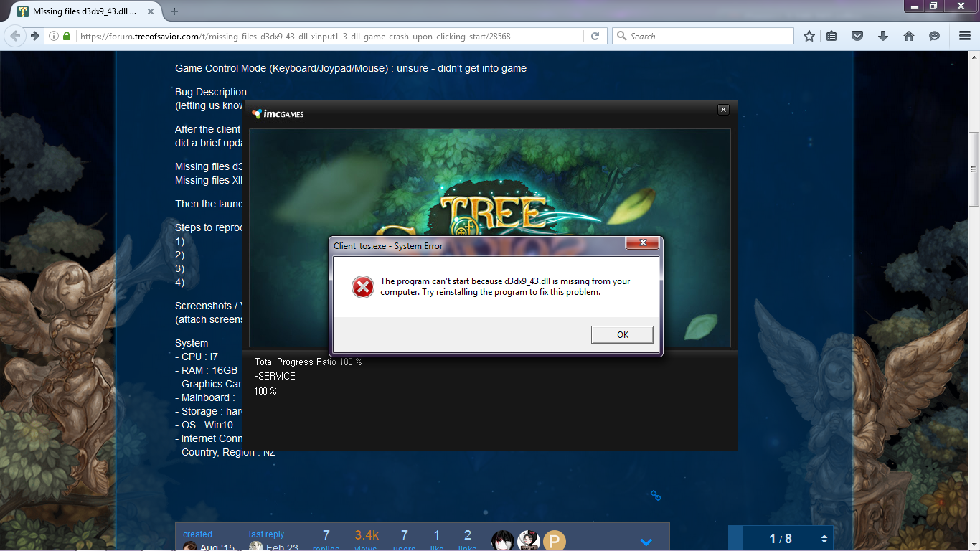The image size is (980, 551).
Task: Click OK in the System Error dialog
Action: pos(622,335)
